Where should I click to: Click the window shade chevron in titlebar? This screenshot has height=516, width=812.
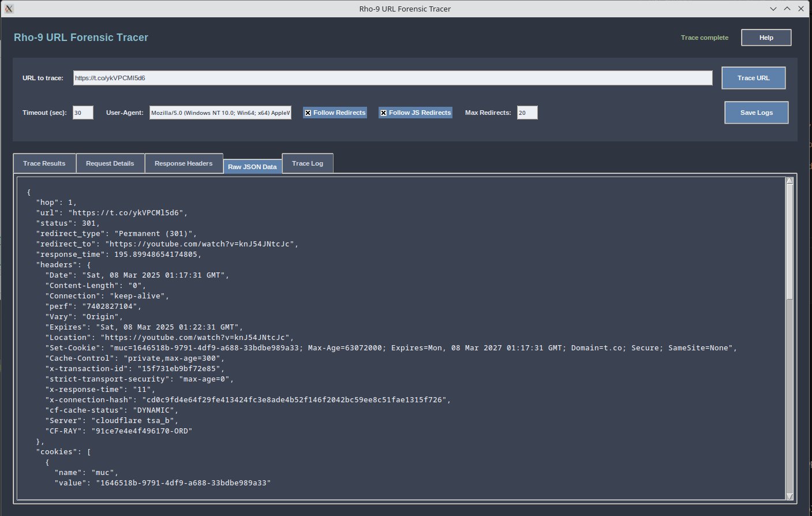pos(773,9)
